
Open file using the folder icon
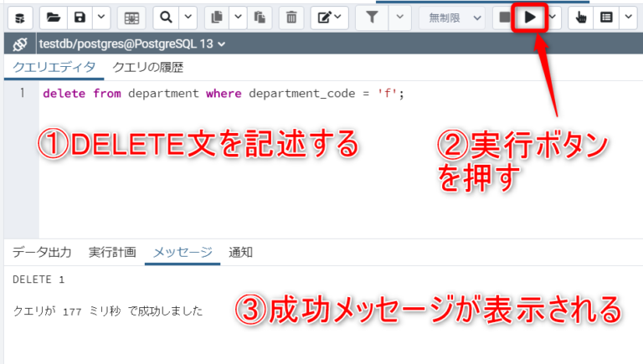54,17
